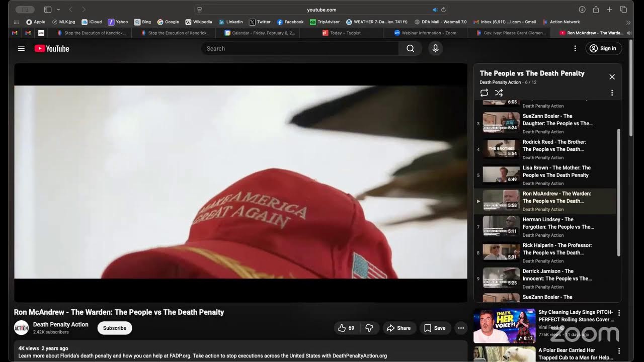Toggle the Safari sidebar
This screenshot has height=362, width=644.
pyautogui.click(x=48, y=10)
